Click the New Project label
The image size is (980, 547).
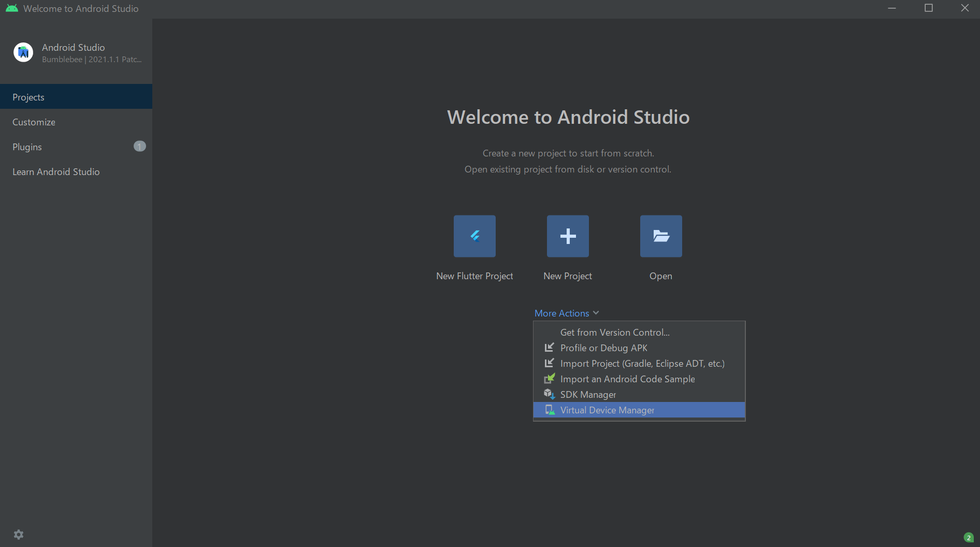pos(568,276)
